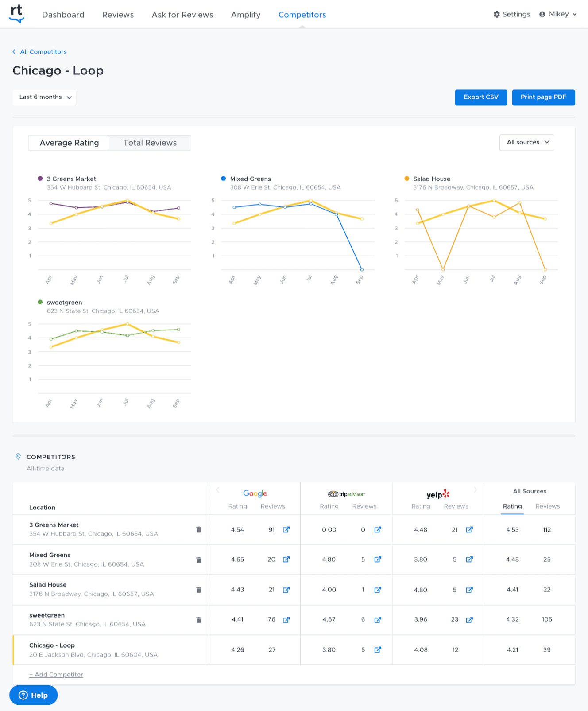Open Mikey user account menu
The width and height of the screenshot is (588, 711).
[558, 14]
